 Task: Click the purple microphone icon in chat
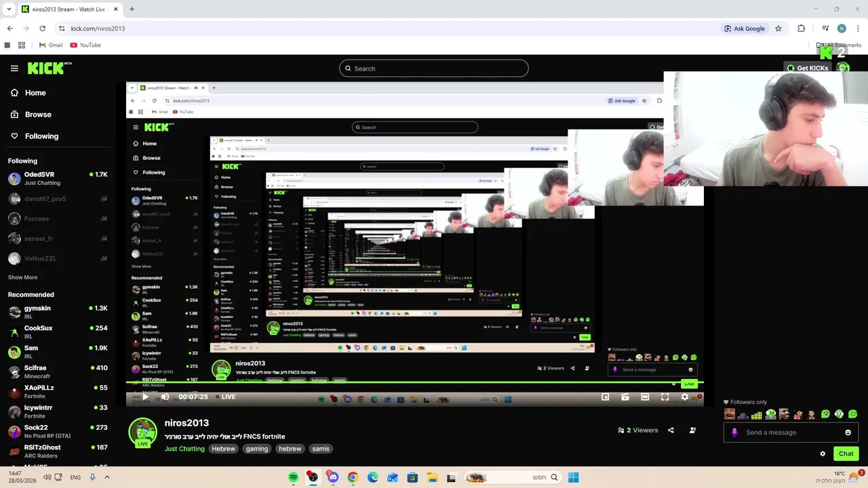click(x=734, y=432)
